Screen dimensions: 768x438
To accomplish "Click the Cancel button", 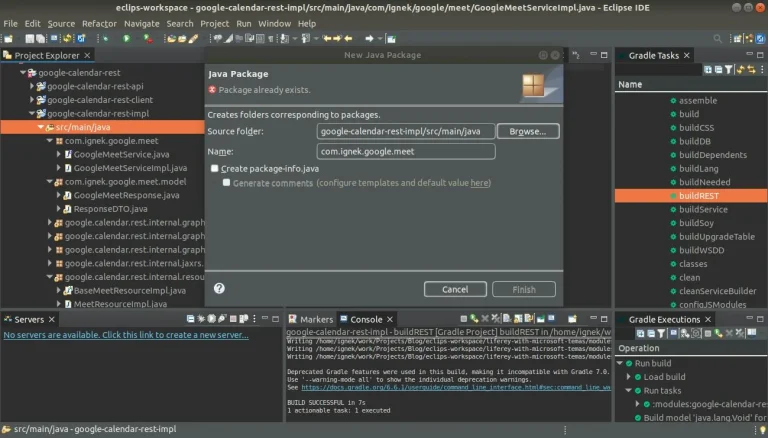I will (x=455, y=289).
